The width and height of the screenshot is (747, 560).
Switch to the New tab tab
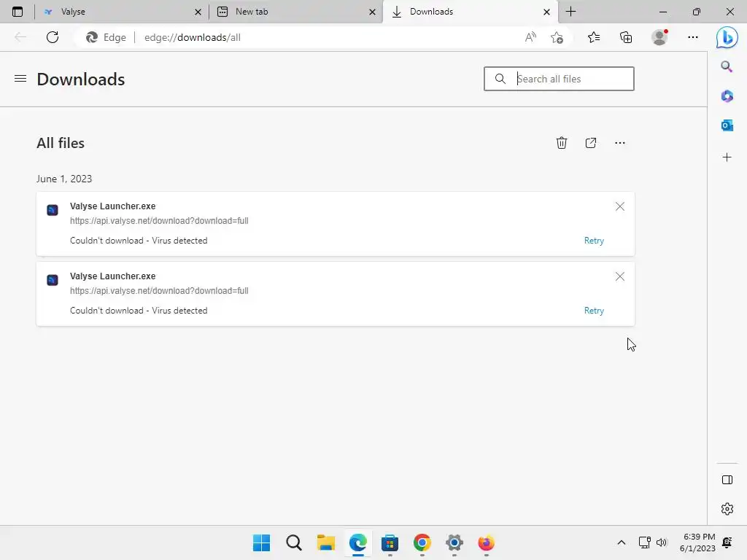(x=295, y=12)
